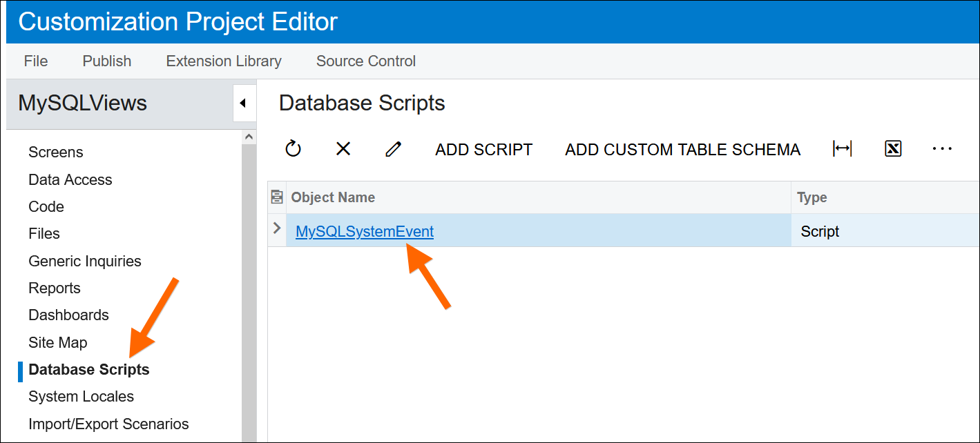Click the fit column width icon
The width and height of the screenshot is (980, 443).
[842, 148]
